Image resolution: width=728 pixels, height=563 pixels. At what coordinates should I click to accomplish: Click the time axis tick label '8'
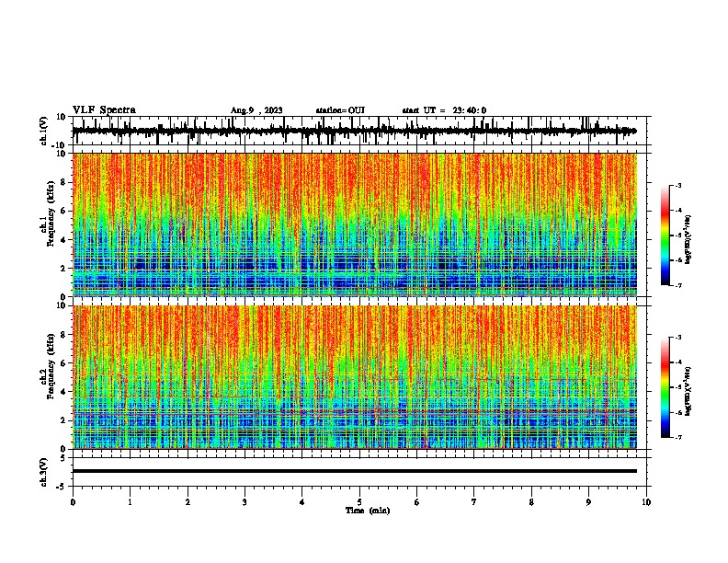[x=531, y=502]
